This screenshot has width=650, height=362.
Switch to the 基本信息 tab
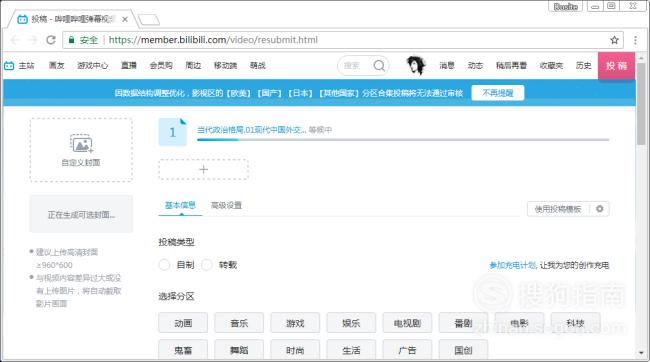[x=180, y=205]
